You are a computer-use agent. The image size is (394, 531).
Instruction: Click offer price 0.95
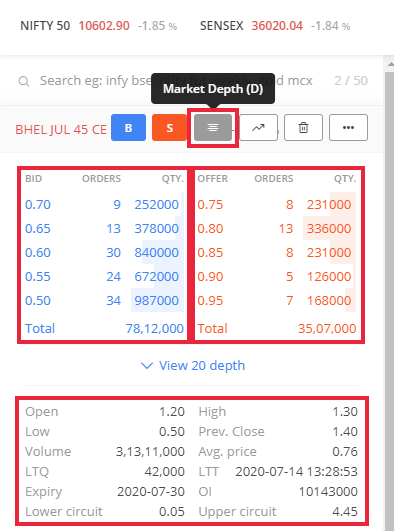[x=210, y=301]
